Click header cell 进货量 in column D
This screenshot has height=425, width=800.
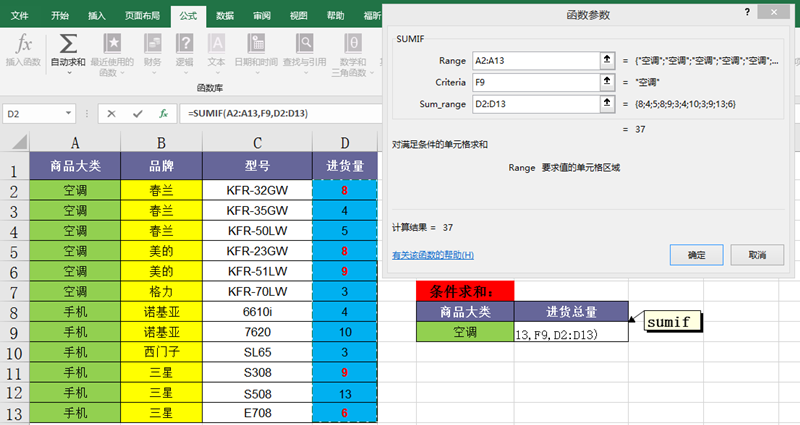pyautogui.click(x=345, y=166)
